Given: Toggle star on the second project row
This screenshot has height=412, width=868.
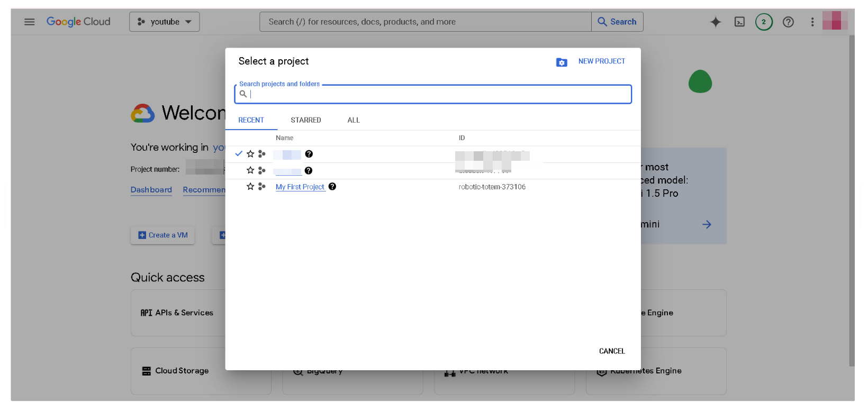Looking at the screenshot, I should [x=250, y=170].
